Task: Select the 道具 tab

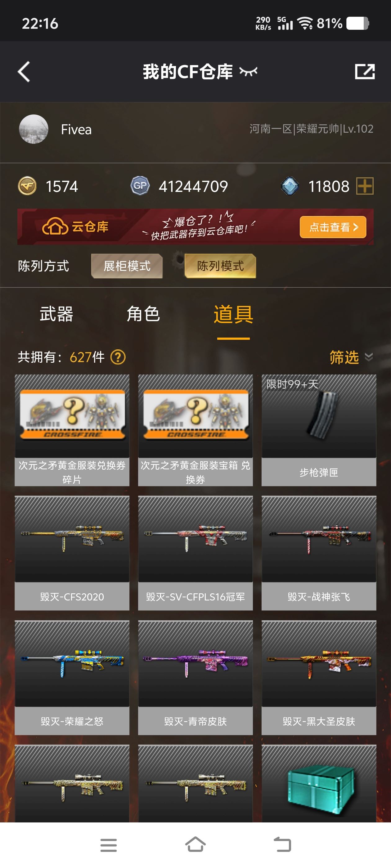Action: point(233,314)
